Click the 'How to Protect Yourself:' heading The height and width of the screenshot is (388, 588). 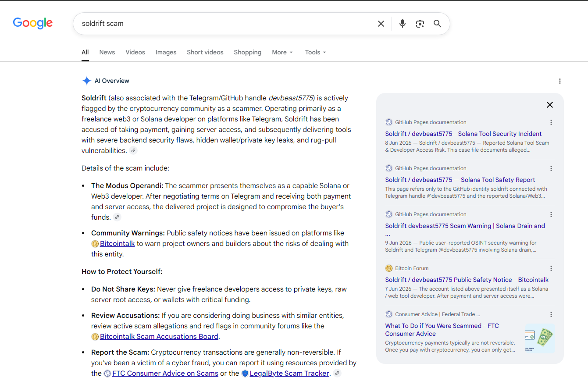[x=122, y=272]
